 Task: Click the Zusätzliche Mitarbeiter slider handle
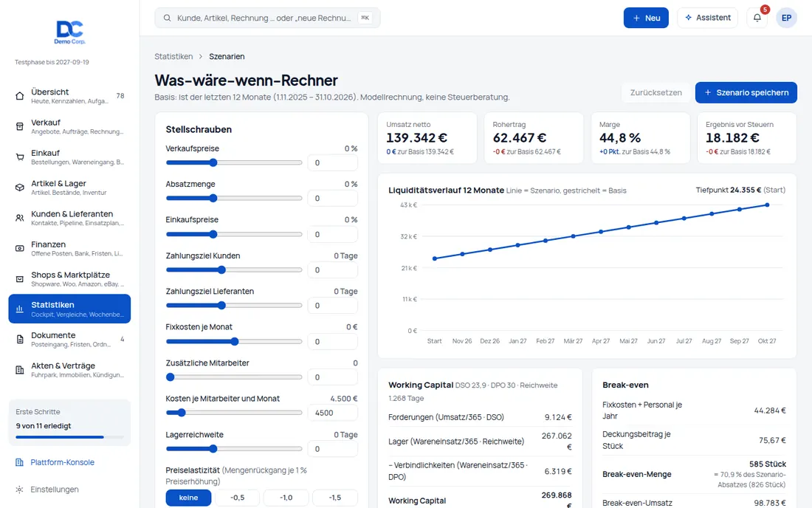coord(171,377)
